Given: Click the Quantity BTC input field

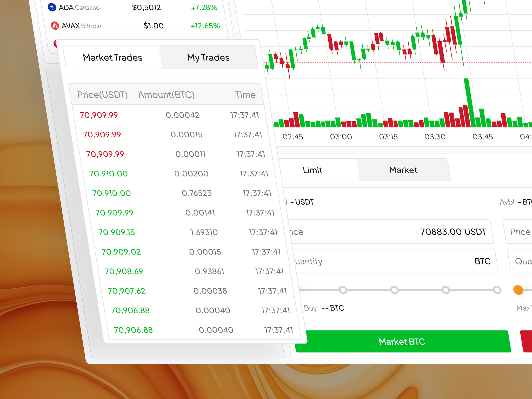Looking at the screenshot, I should [x=395, y=261].
